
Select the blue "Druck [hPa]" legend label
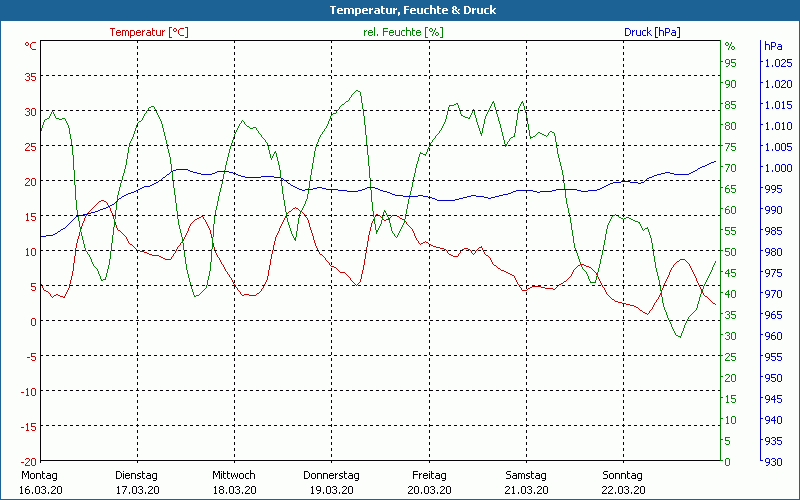click(x=651, y=32)
